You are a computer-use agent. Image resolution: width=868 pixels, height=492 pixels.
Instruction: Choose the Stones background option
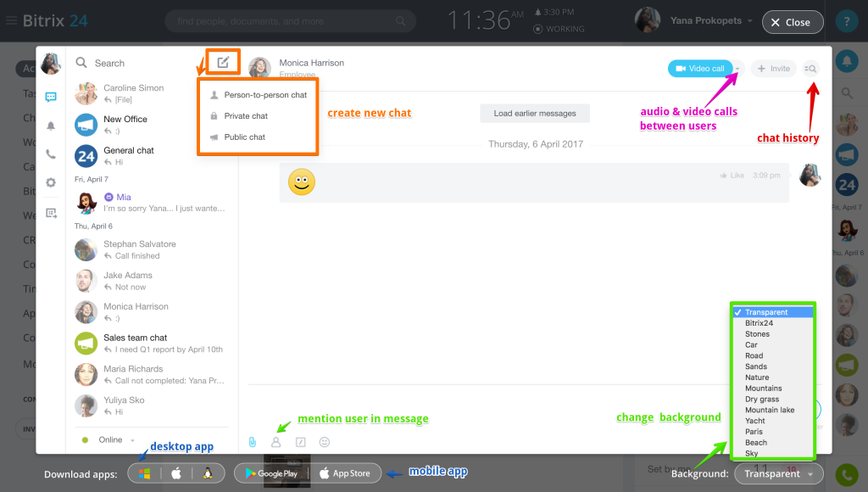point(773,334)
